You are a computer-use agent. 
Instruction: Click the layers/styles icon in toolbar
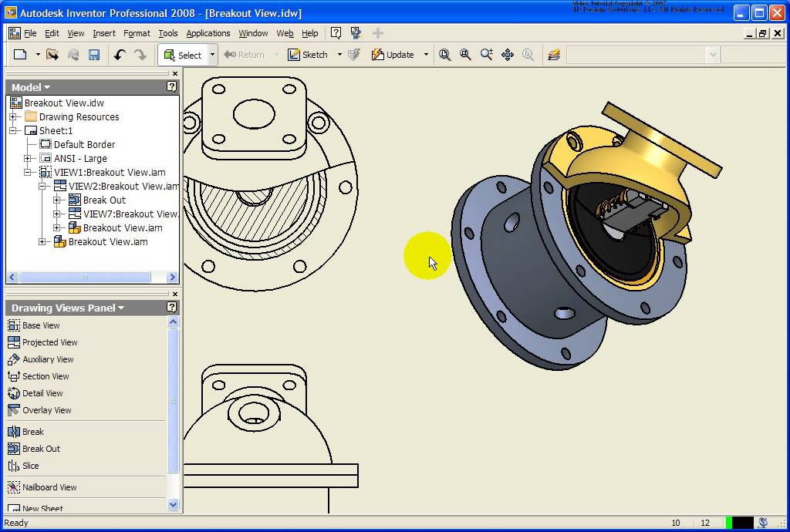coord(554,55)
